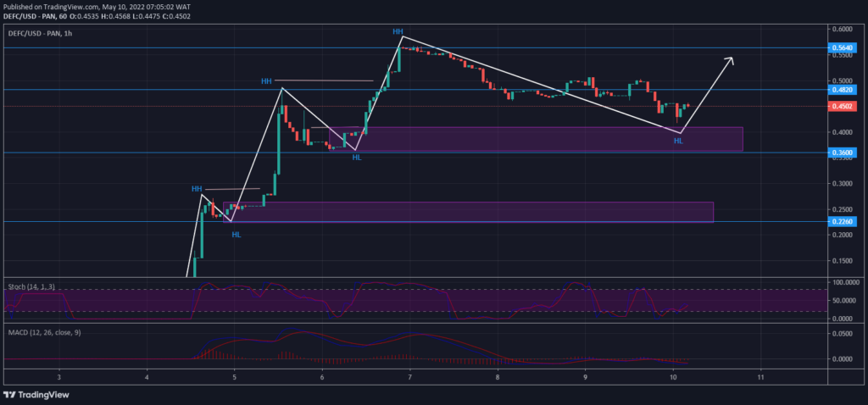Screen dimensions: 868x405
Task: Click the 0.3000 price scale value
Action: tap(842, 184)
